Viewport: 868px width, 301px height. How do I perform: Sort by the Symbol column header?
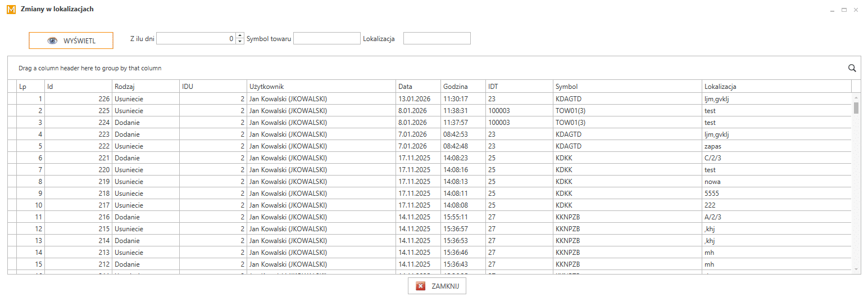(628, 87)
